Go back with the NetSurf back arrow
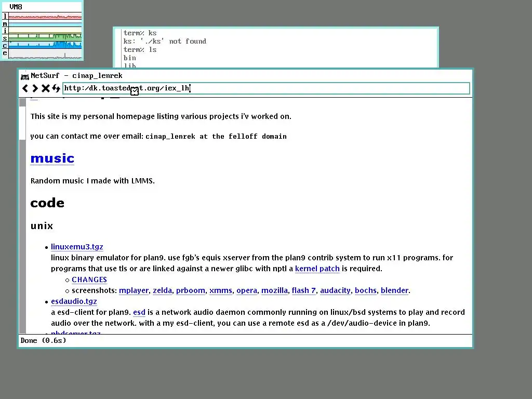532x399 pixels. pos(25,88)
